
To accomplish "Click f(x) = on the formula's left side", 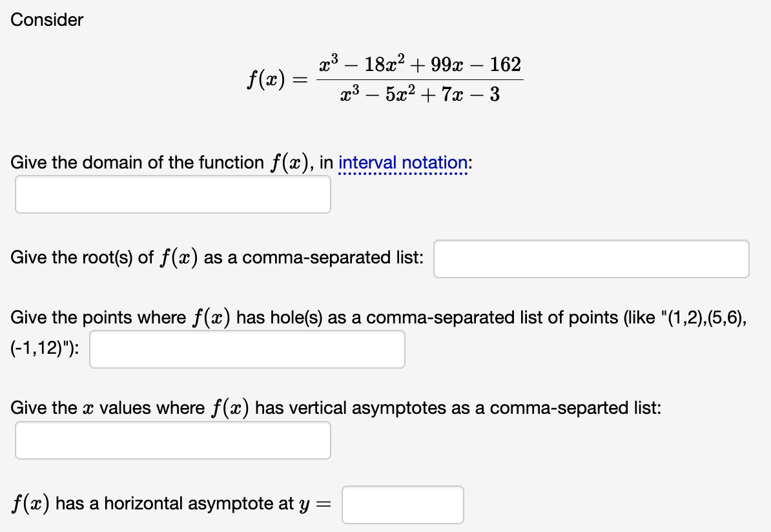I will 277,79.
